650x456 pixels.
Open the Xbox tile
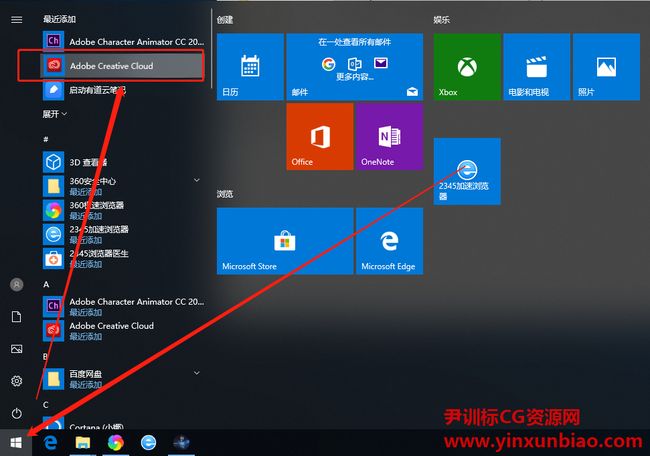(x=467, y=67)
